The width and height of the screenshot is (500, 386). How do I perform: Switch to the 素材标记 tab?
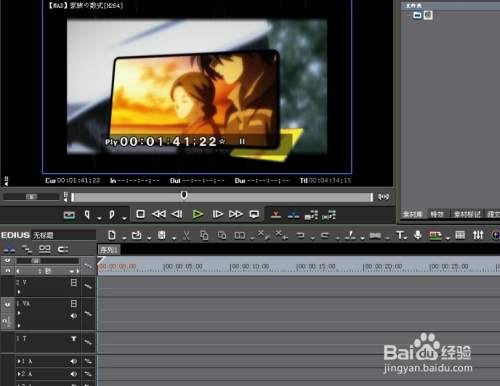(467, 214)
